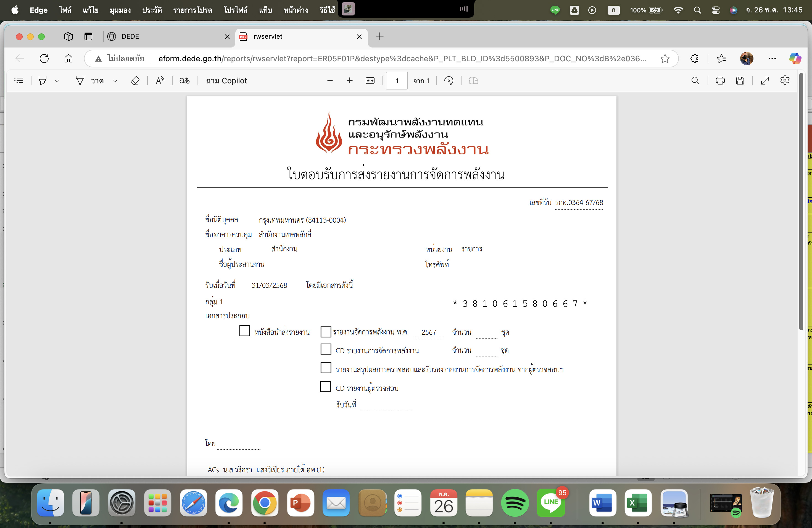Toggle fit to width icon

[x=370, y=80]
